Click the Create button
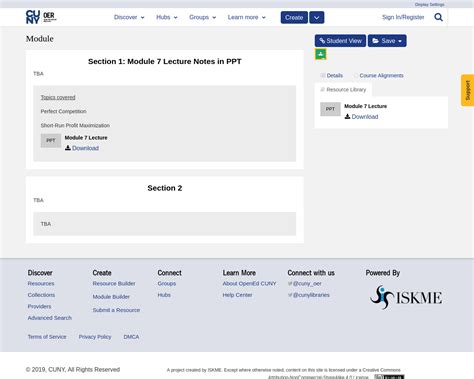Image resolution: width=474 pixels, height=379 pixels. 294,17
